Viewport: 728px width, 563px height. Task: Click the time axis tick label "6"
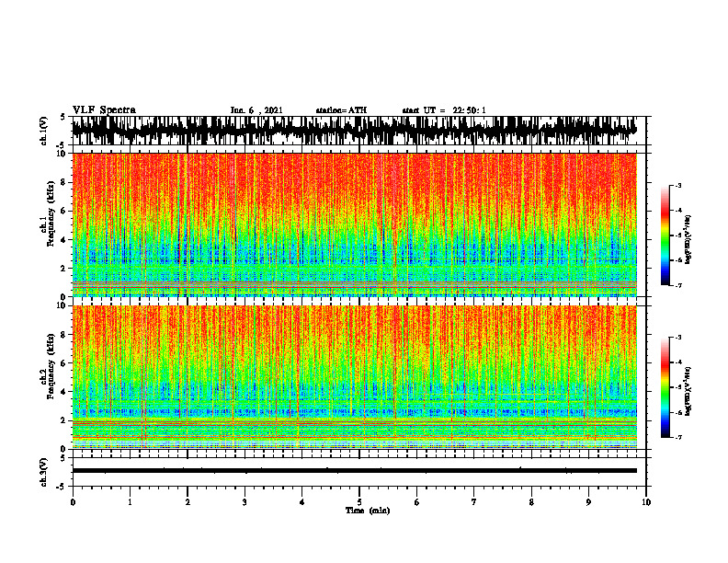pyautogui.click(x=417, y=502)
